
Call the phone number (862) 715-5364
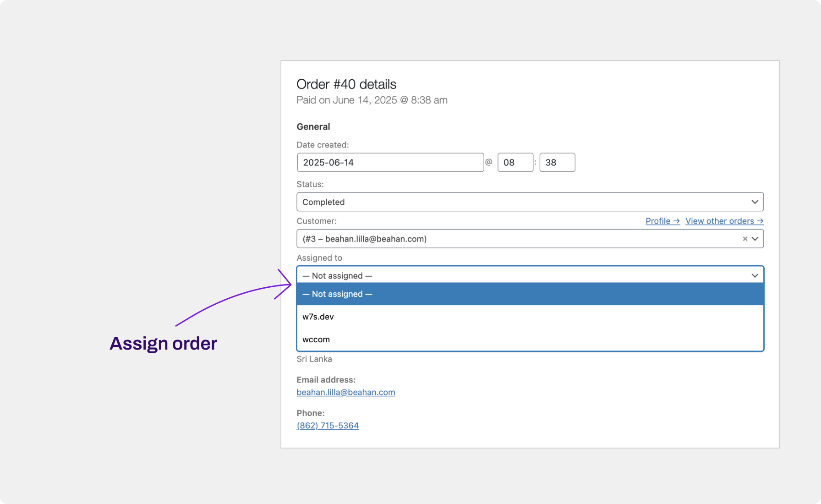(x=328, y=425)
